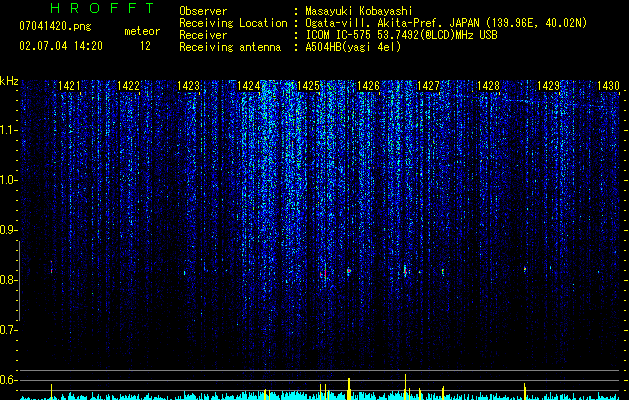
Task: Click the 1430 time marker
Action: point(608,86)
